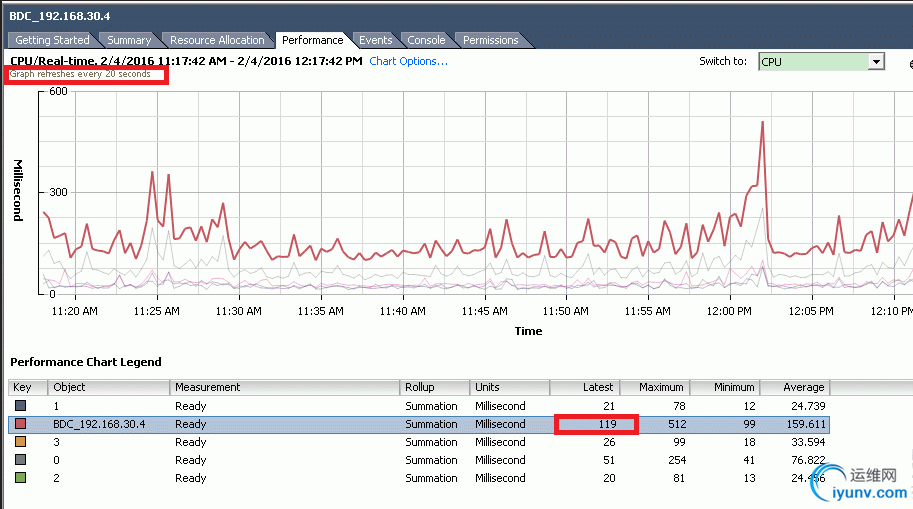Open the Resource Allocation tab
The width and height of the screenshot is (913, 509).
coord(217,40)
